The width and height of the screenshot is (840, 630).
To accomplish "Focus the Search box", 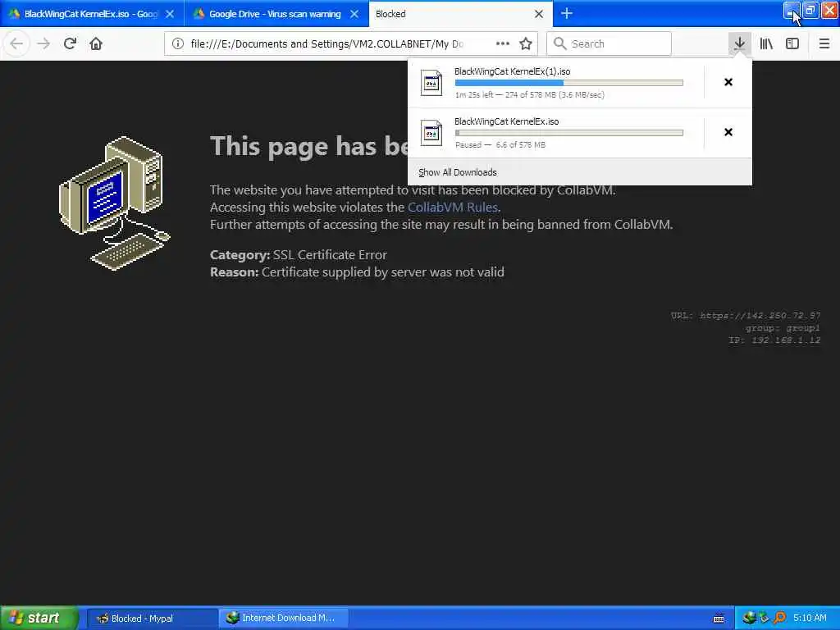I will point(609,43).
